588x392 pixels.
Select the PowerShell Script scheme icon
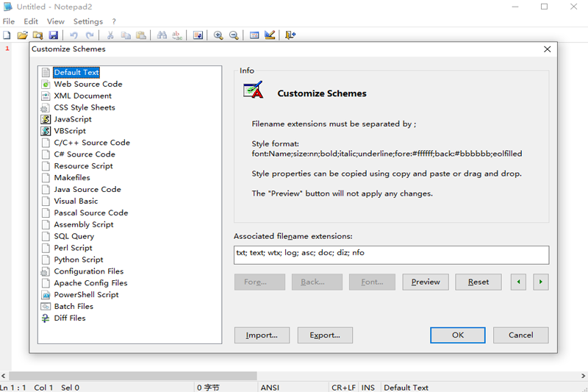[x=46, y=295]
